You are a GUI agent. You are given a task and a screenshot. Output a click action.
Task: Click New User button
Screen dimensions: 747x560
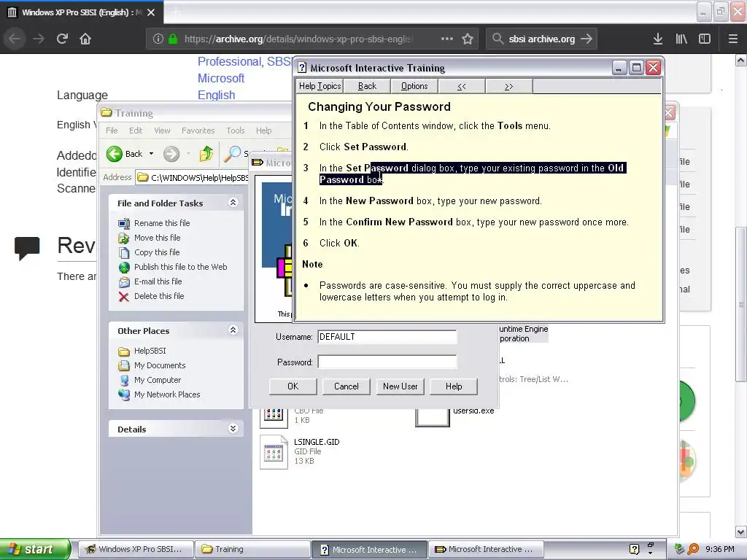point(400,386)
